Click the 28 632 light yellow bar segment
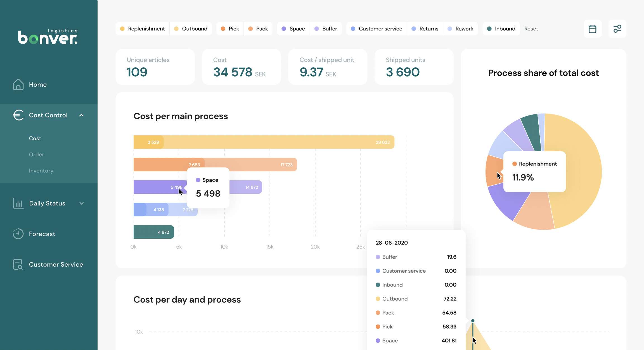 tap(279, 142)
